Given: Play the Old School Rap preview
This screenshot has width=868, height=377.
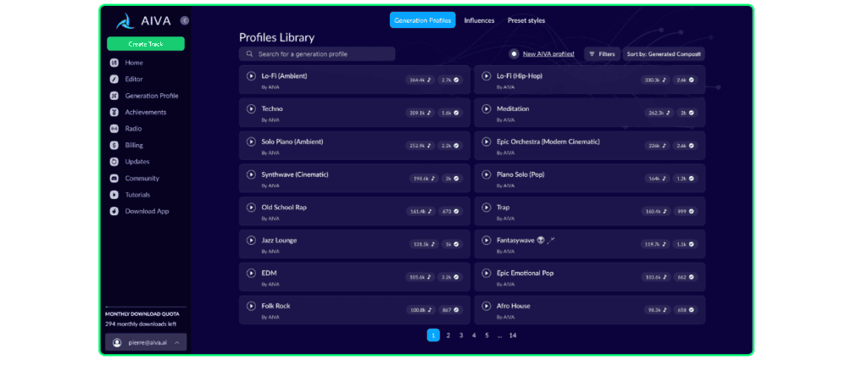Looking at the screenshot, I should click(251, 208).
